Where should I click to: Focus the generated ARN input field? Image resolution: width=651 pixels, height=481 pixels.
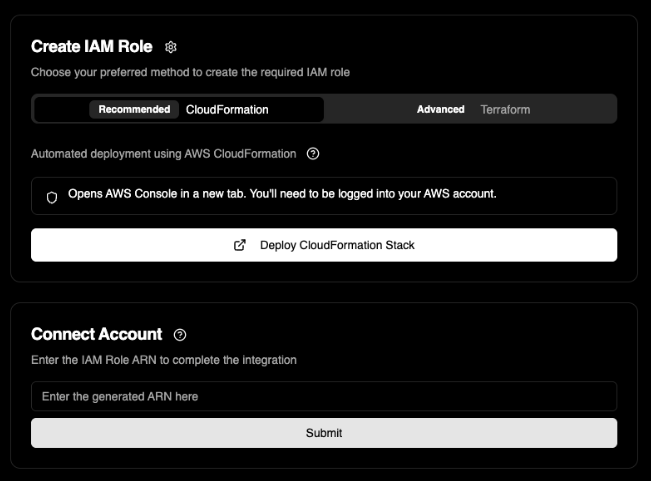click(323, 397)
